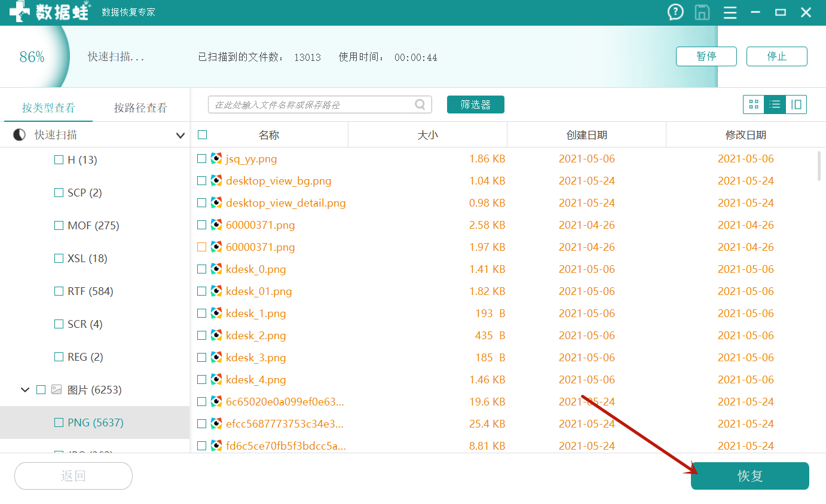Collapse the 图片 category tree arrow
The image size is (826, 504).
25,390
